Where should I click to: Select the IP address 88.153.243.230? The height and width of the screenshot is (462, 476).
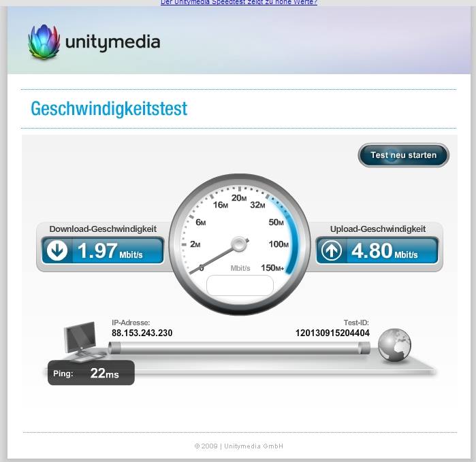[x=142, y=333]
